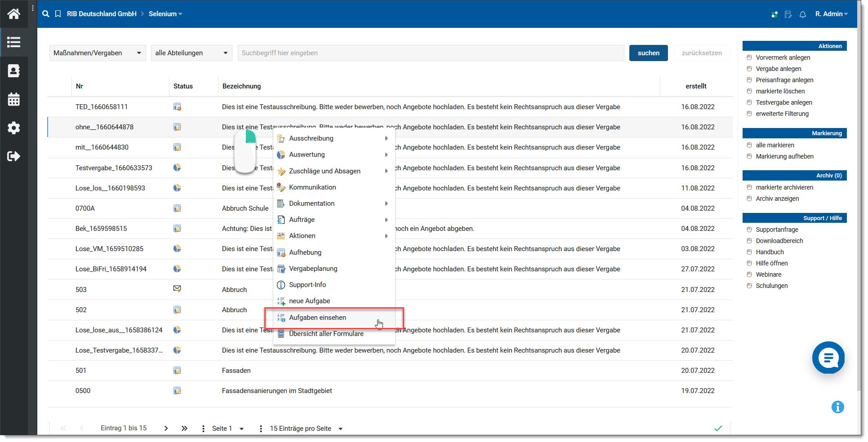Open the Maßnahmen/Vergaben dropdown
This screenshot has height=442, width=868.
coord(97,53)
